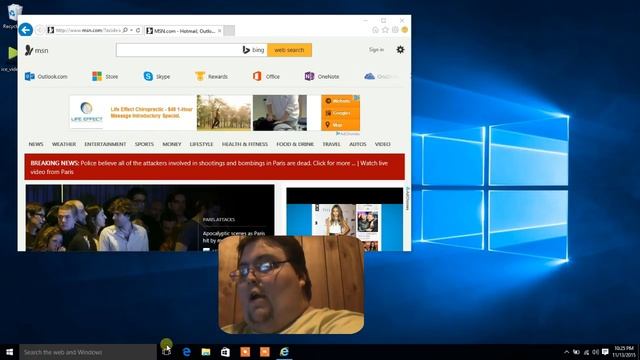Open Favorites via the star icon
This screenshot has height=360, width=640.
[385, 30]
